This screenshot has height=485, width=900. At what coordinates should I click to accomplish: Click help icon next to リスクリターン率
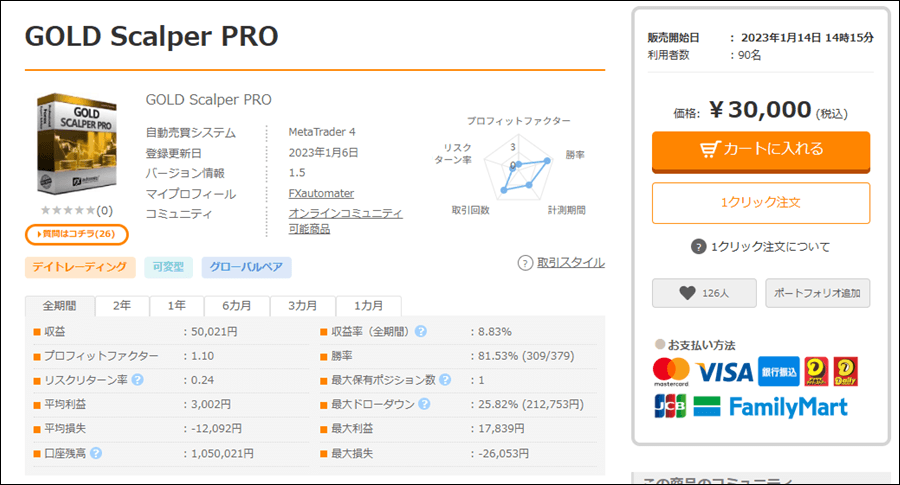pyautogui.click(x=137, y=379)
